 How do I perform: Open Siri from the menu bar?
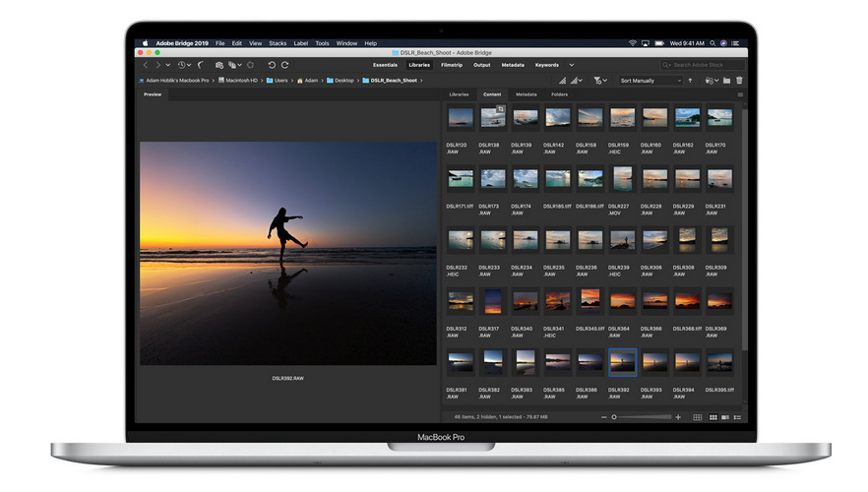tap(723, 43)
